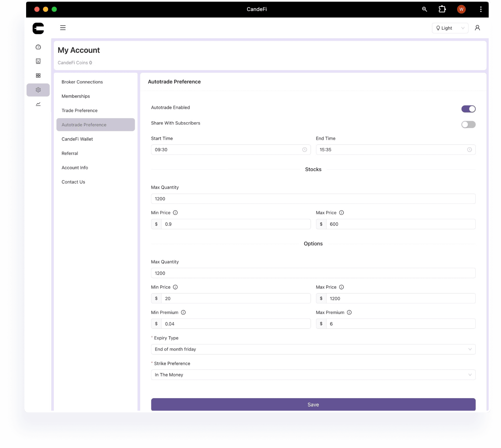This screenshot has height=448, width=501.
Task: Click Max Premium field 6
Action: coord(401,324)
